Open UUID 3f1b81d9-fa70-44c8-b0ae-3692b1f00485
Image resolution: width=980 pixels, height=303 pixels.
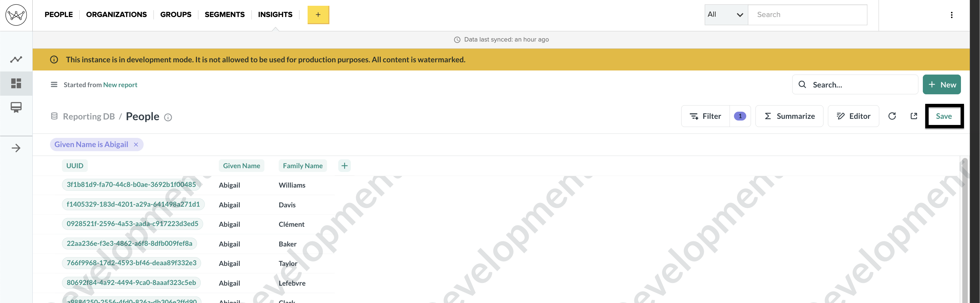[x=131, y=185]
